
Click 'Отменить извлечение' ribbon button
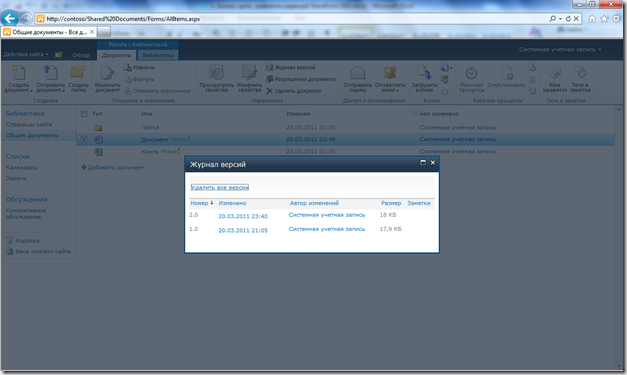coord(158,91)
